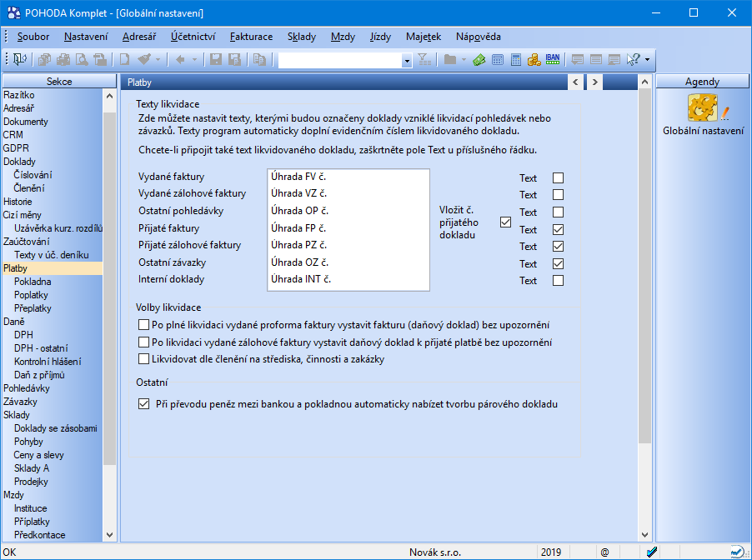Click the Sekce list scroll-up arrow
Image resolution: width=752 pixels, height=560 pixels.
[x=110, y=95]
